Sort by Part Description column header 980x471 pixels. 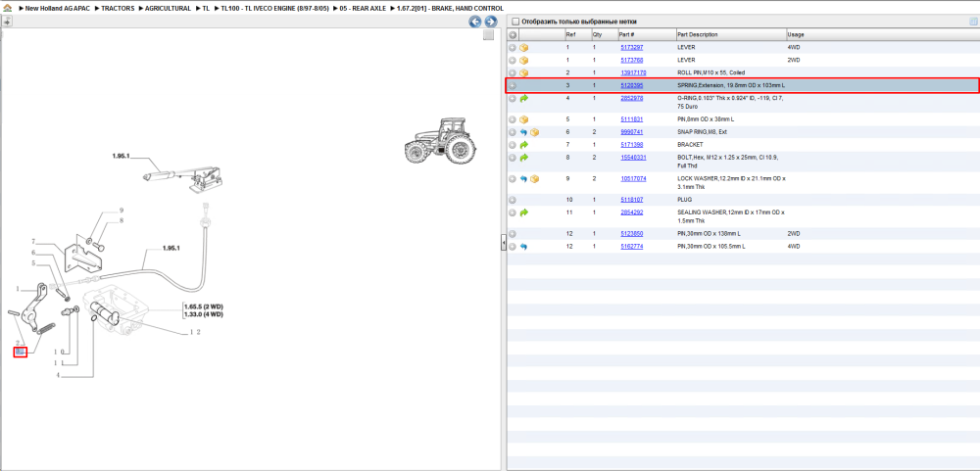pos(731,34)
